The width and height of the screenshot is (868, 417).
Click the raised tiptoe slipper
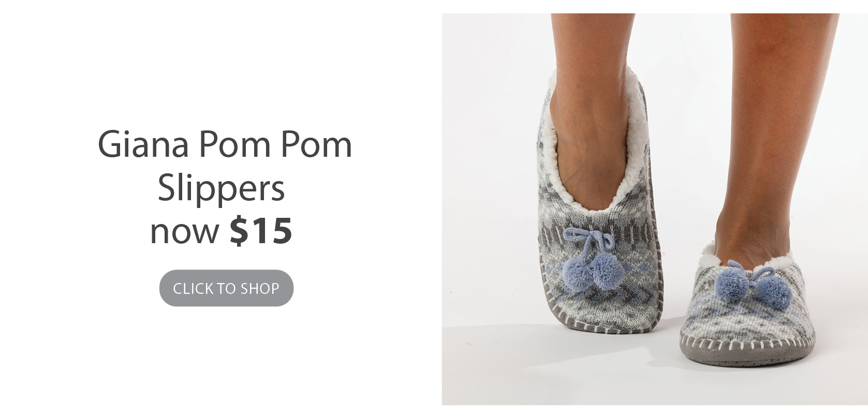tap(600, 207)
